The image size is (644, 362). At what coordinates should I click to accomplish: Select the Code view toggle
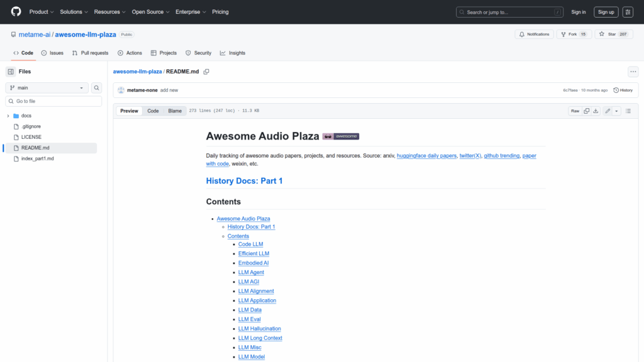pyautogui.click(x=153, y=111)
